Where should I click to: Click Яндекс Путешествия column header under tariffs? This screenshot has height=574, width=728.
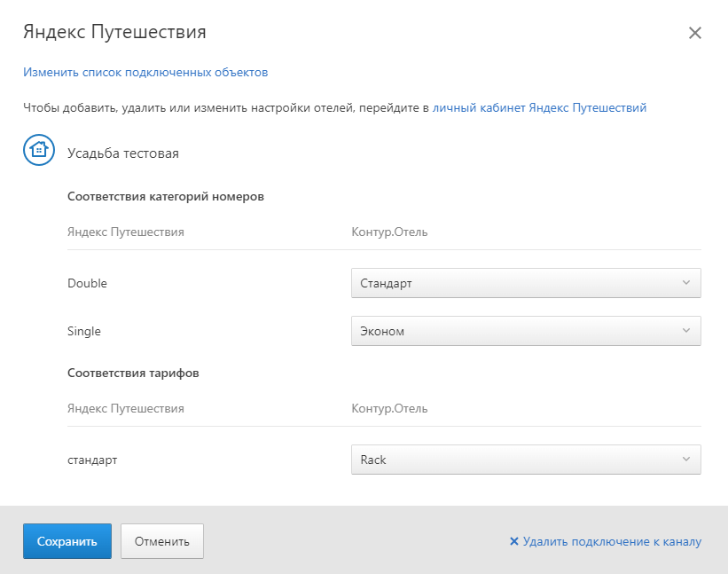point(126,408)
